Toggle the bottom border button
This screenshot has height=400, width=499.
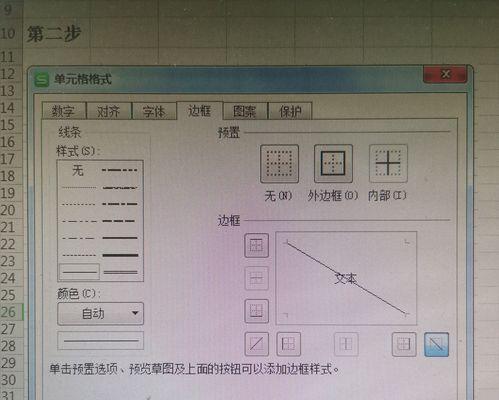256,311
